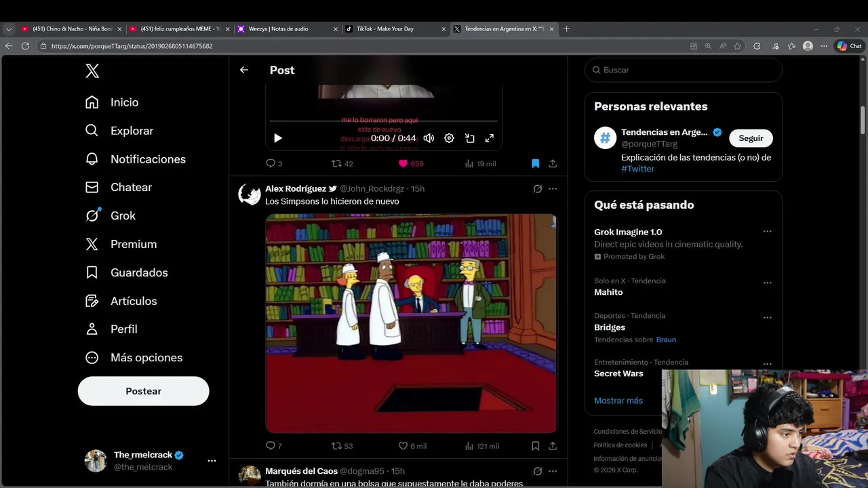Go back with the Post arrow
The width and height of the screenshot is (868, 488).
(244, 70)
